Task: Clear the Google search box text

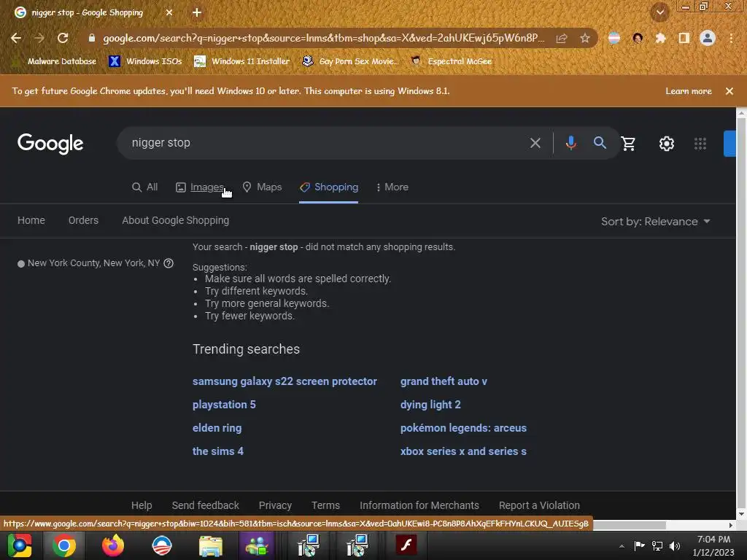Action: (x=535, y=143)
